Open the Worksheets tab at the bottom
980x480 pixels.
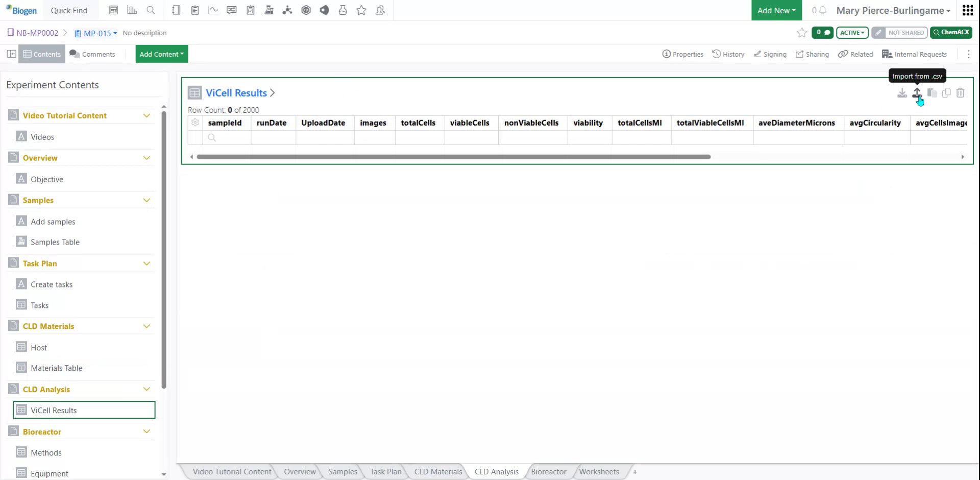coord(599,471)
